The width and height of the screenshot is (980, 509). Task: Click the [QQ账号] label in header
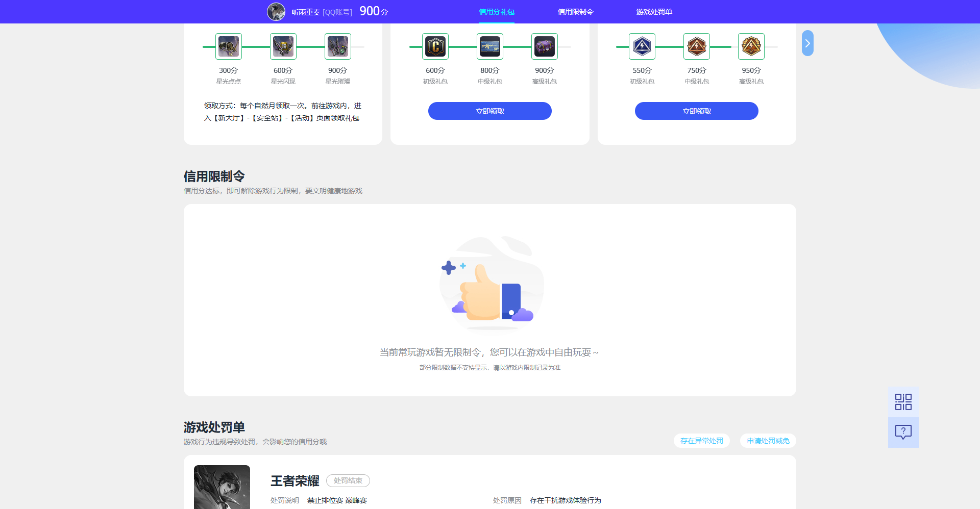337,12
